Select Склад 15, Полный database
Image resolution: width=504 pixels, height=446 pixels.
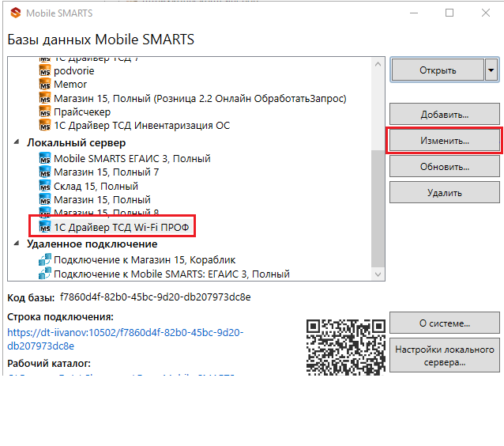click(96, 187)
